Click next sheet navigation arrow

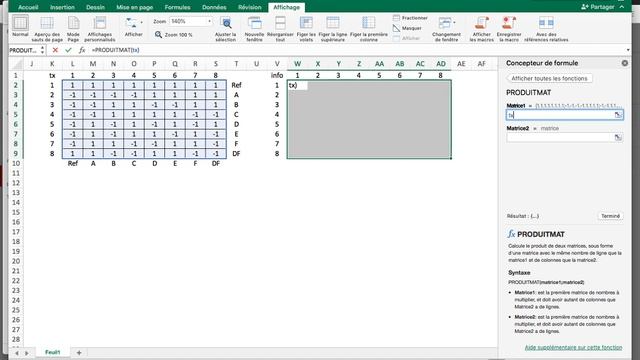[x=27, y=353]
